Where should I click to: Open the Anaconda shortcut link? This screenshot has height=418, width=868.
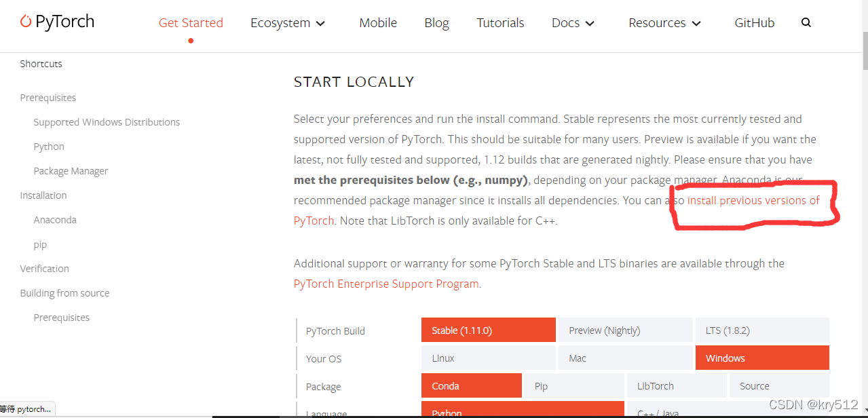pyautogui.click(x=55, y=220)
